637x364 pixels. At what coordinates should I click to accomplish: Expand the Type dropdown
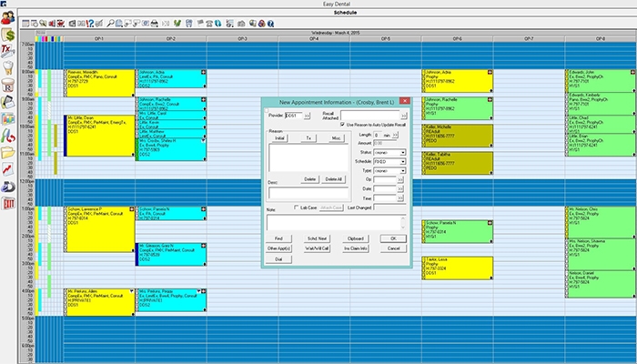pos(389,171)
